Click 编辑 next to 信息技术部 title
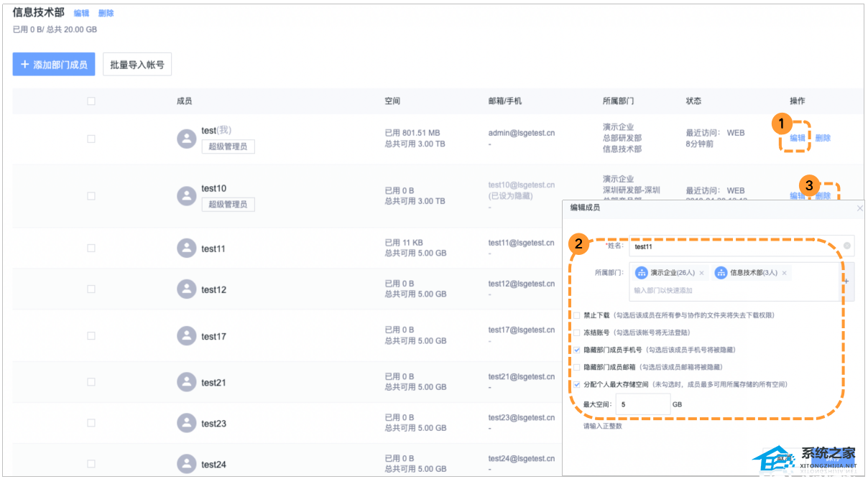 (82, 13)
